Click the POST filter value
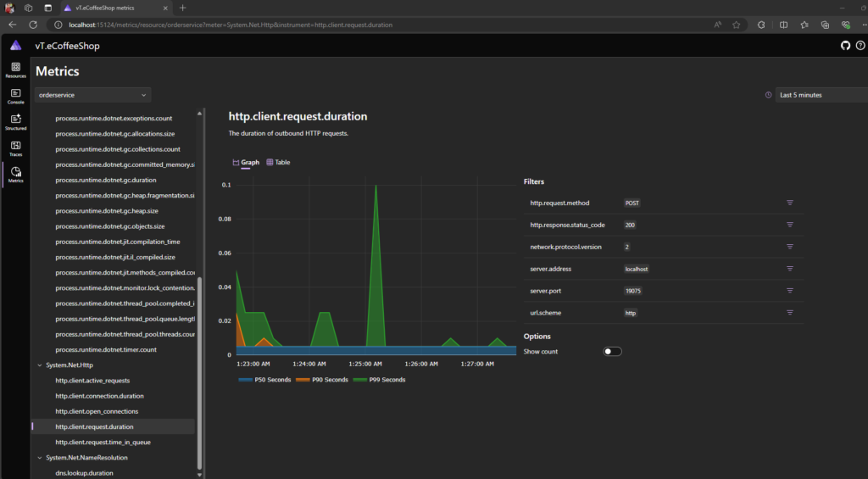The image size is (868, 479). [632, 203]
